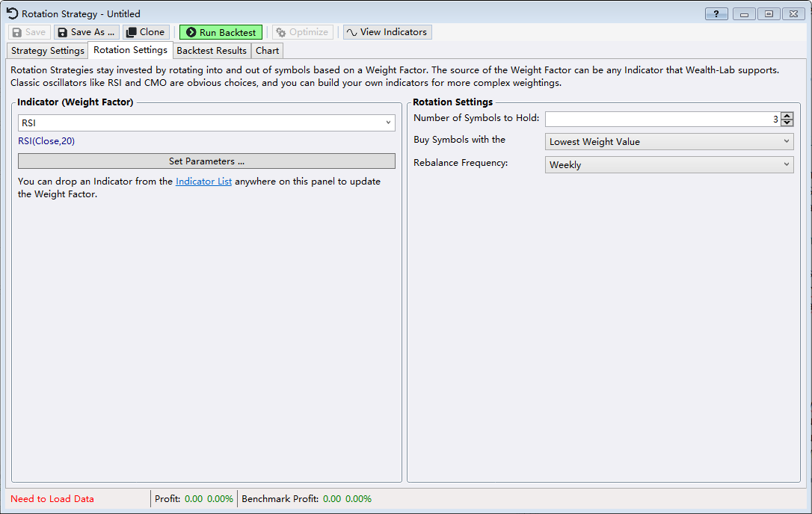Expand the RSI indicator dropdown
The height and width of the screenshot is (514, 812).
click(388, 123)
